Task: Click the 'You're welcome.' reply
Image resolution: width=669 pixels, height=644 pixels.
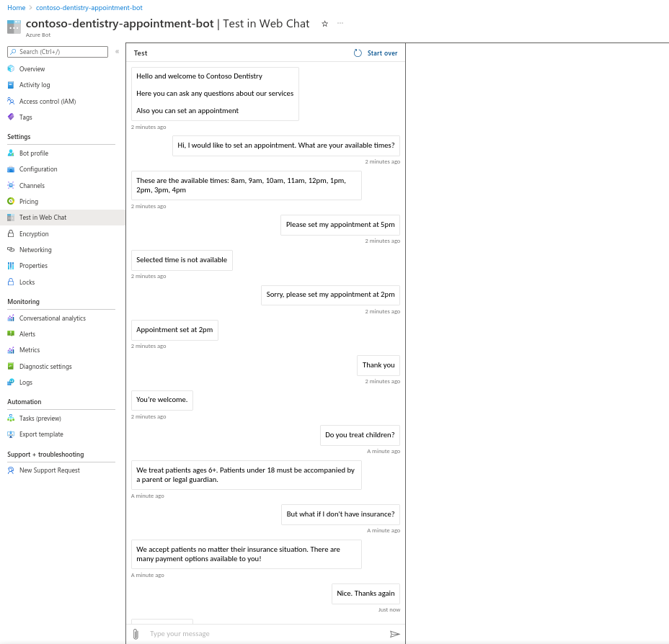Action: click(161, 401)
